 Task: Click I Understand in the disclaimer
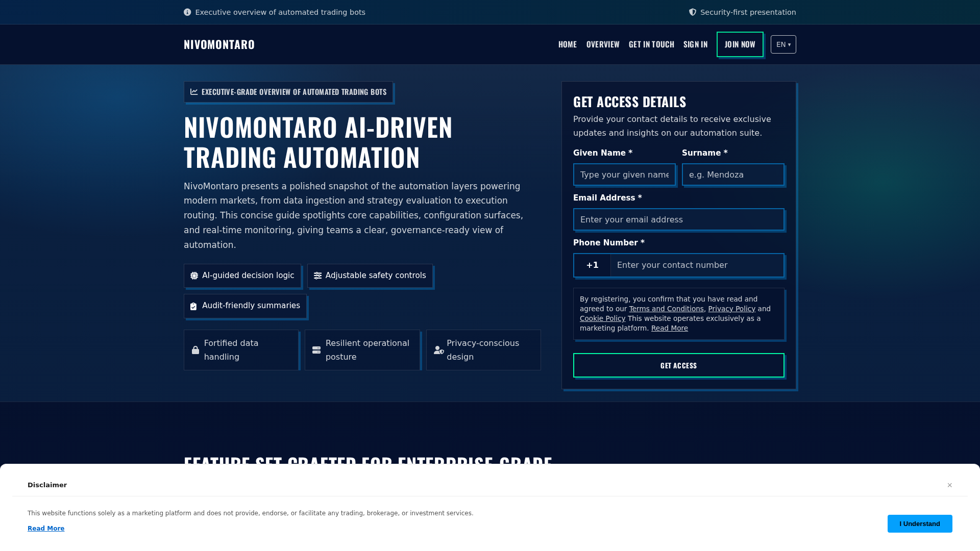pyautogui.click(x=920, y=523)
